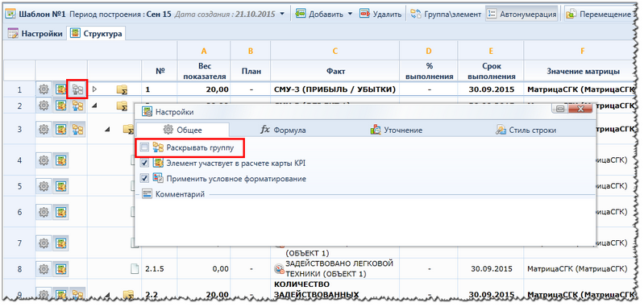Select column header 'Значение матрицы'
The height and width of the screenshot is (307, 644).
pos(583,71)
